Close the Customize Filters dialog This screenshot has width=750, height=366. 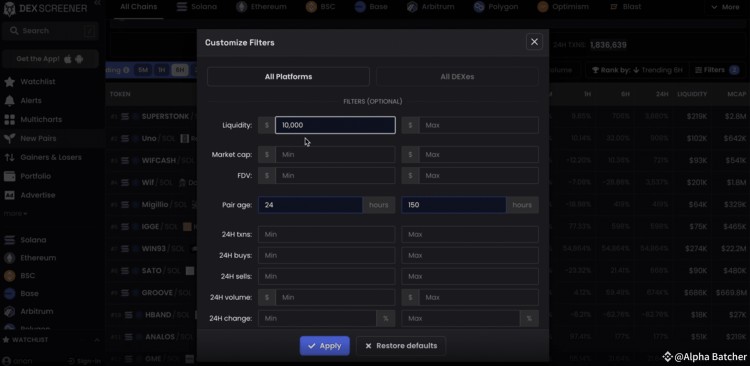tap(534, 42)
